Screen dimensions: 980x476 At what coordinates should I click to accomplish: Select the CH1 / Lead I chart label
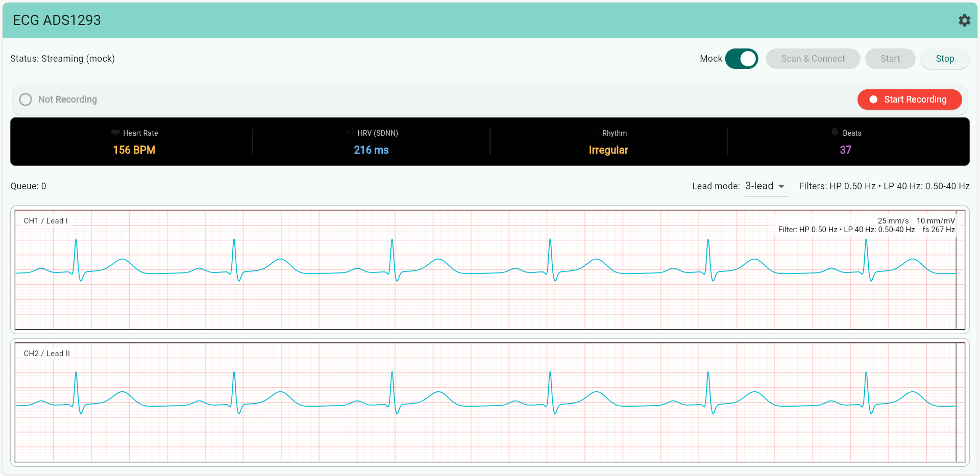click(x=45, y=220)
